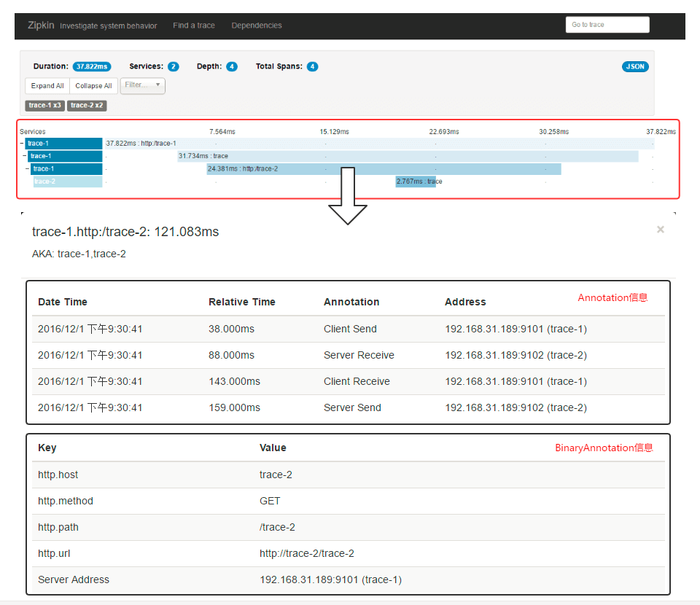Click the 88.000ms relative time cell
700x605 pixels.
tap(231, 355)
